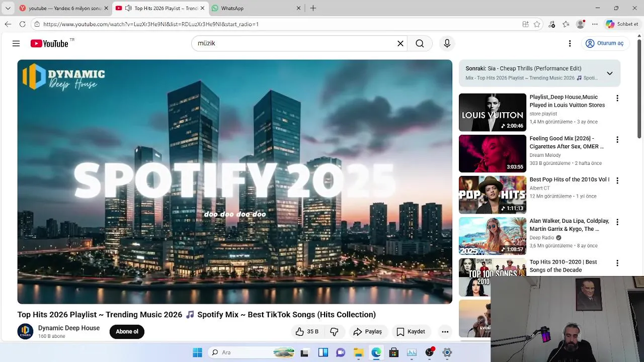This screenshot has height=362, width=644.
Task: Open options for Alan Walker mix video
Action: (617, 222)
